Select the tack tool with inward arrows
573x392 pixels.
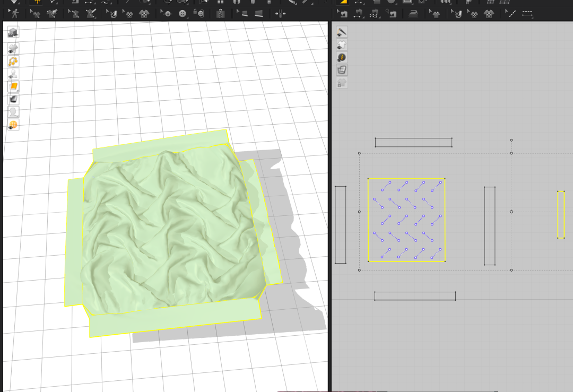(280, 14)
